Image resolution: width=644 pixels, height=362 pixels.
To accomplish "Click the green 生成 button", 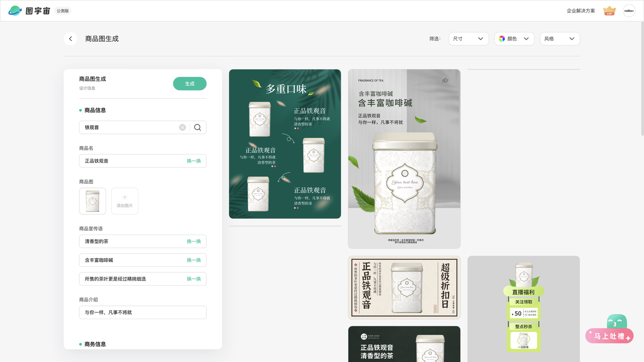I will click(190, 84).
